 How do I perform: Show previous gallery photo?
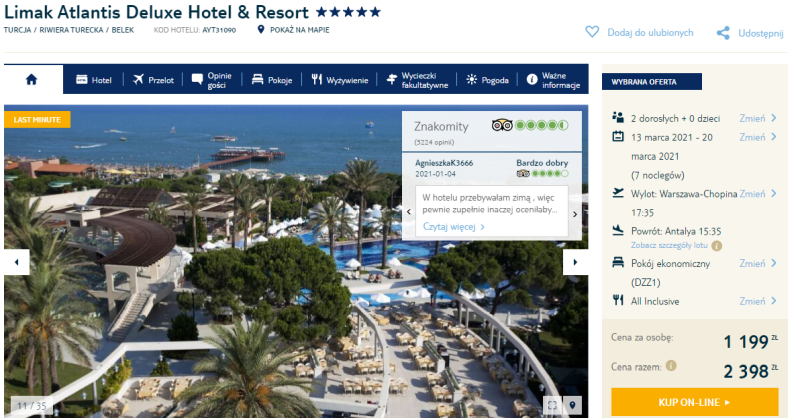point(17,262)
